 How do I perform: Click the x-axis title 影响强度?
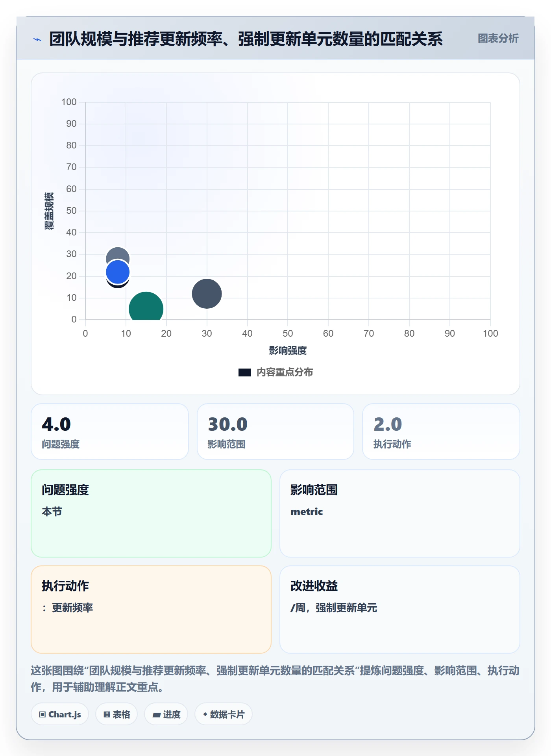(288, 350)
